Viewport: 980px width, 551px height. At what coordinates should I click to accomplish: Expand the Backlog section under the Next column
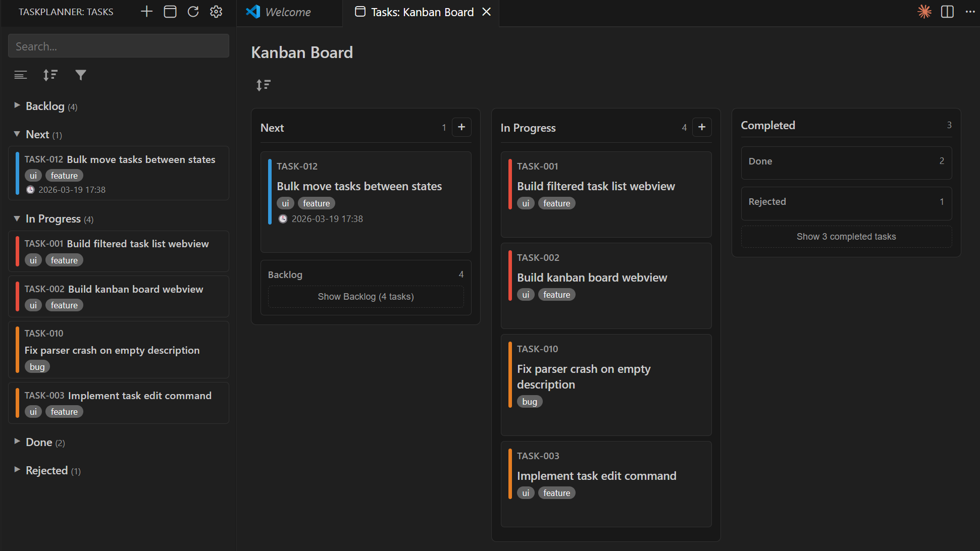366,274
